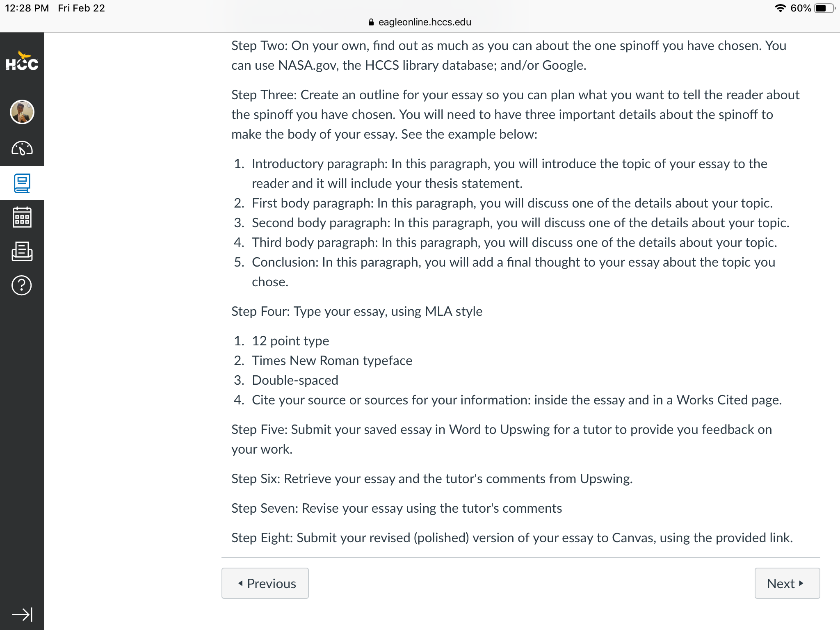
Task: Click the Step Two NASA.gov paragraph
Action: tap(509, 55)
